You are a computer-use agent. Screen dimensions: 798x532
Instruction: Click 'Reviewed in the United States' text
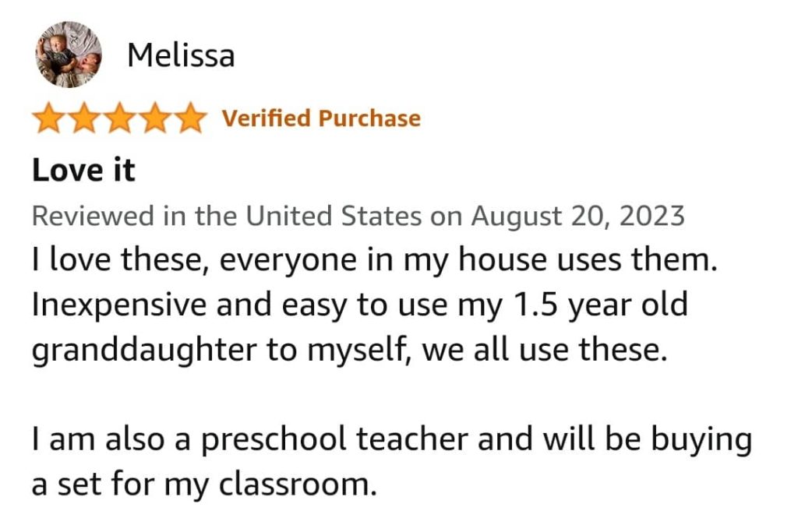(227, 216)
